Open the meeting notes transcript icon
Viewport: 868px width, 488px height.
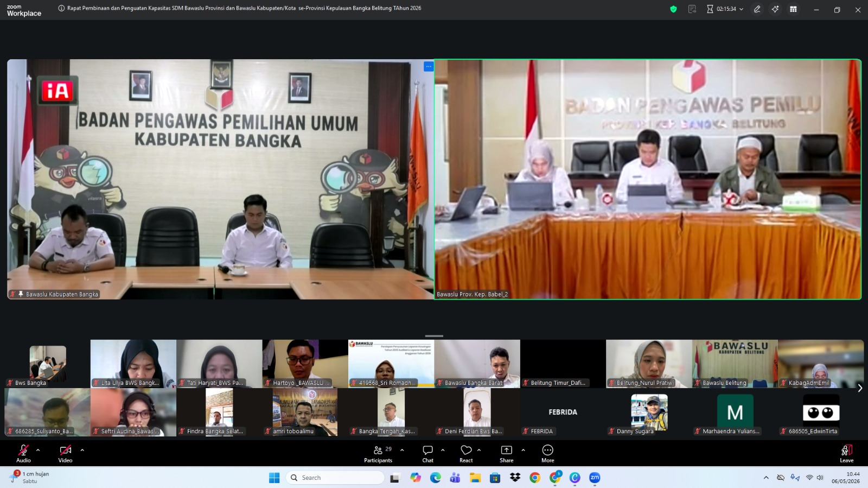692,9
